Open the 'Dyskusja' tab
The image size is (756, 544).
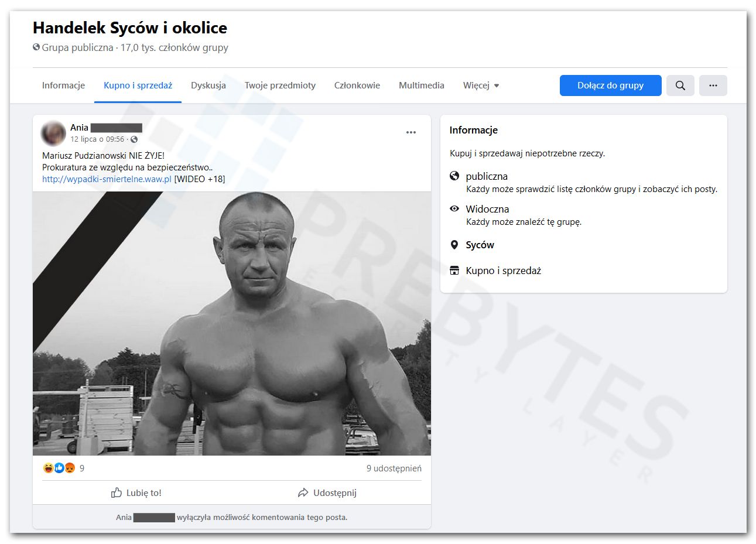pos(208,85)
